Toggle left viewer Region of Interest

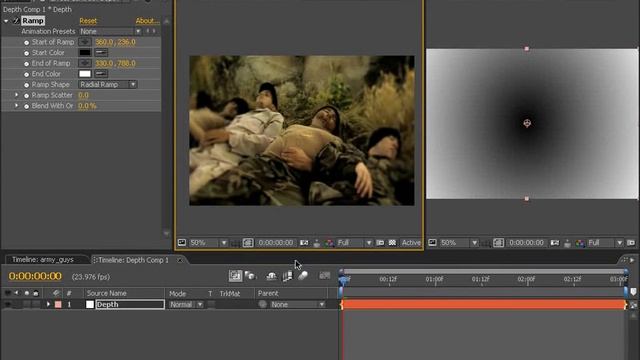tap(380, 243)
